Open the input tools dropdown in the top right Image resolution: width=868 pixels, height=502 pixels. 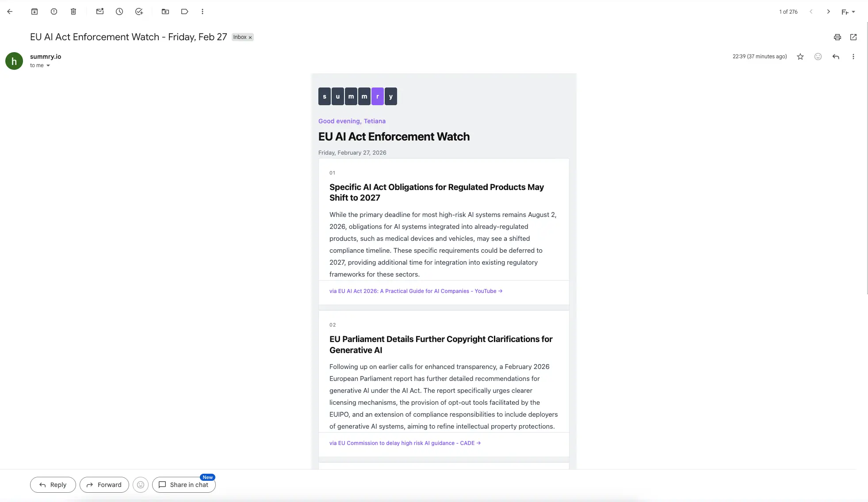(848, 12)
